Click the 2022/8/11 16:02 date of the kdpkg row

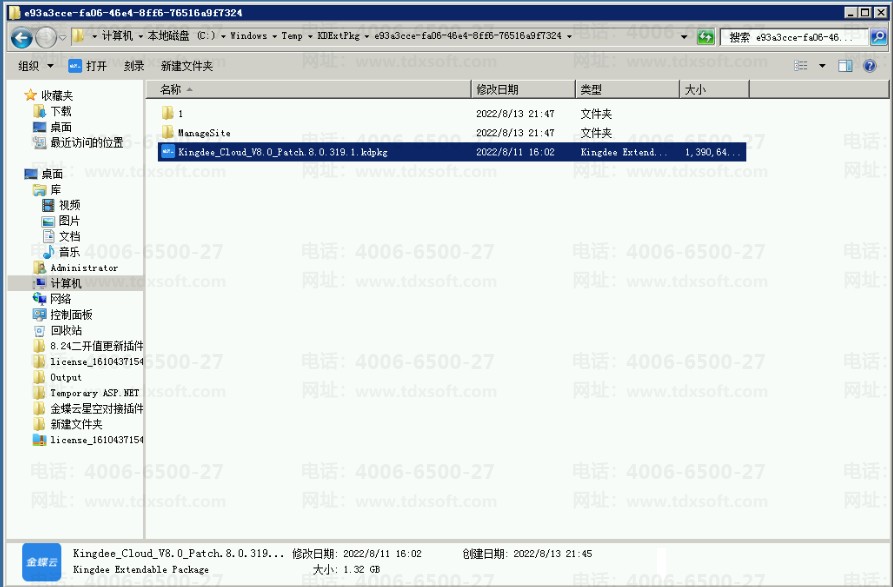pos(515,152)
